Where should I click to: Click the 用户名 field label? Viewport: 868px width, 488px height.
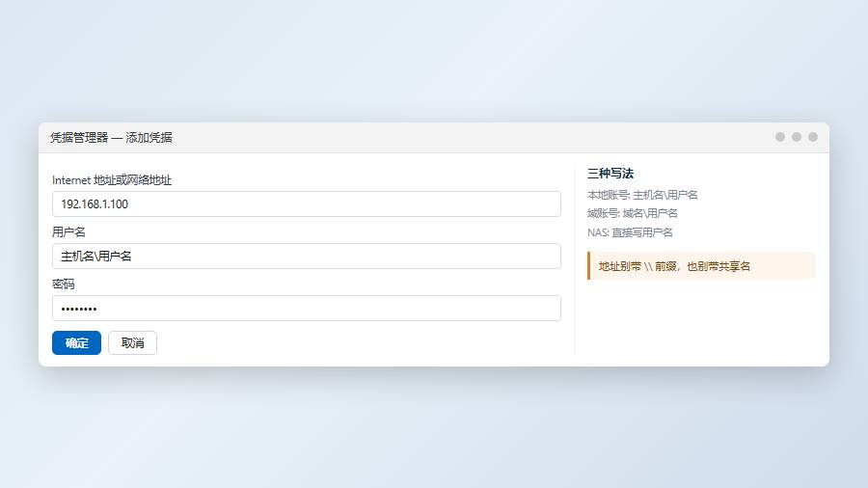coord(68,232)
